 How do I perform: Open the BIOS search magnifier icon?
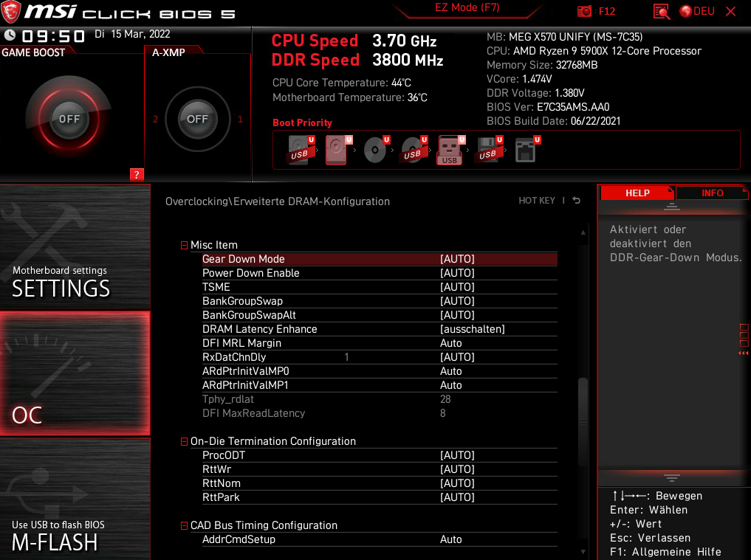[x=662, y=11]
